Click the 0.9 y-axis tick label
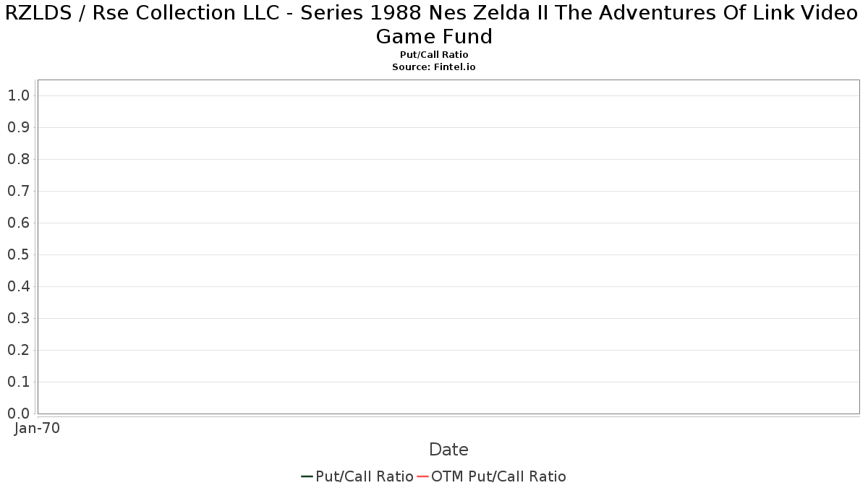868x488 pixels. 18,127
